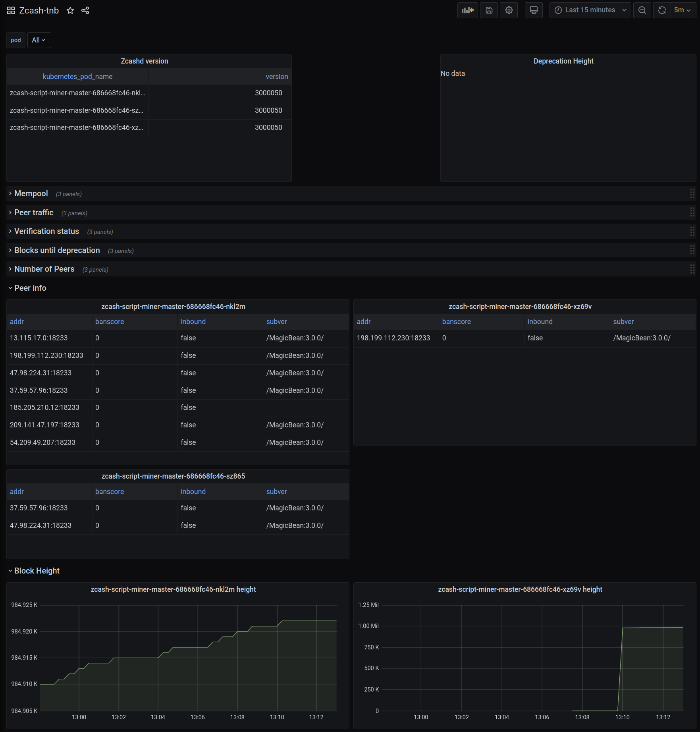Sort sz865 peer table by banscore
Viewport: 700px width, 732px height.
coord(110,492)
